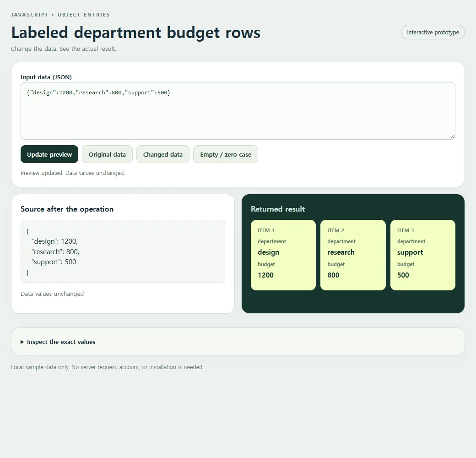The height and width of the screenshot is (458, 476).
Task: Click the Source after the operation heading
Action: 67,209
